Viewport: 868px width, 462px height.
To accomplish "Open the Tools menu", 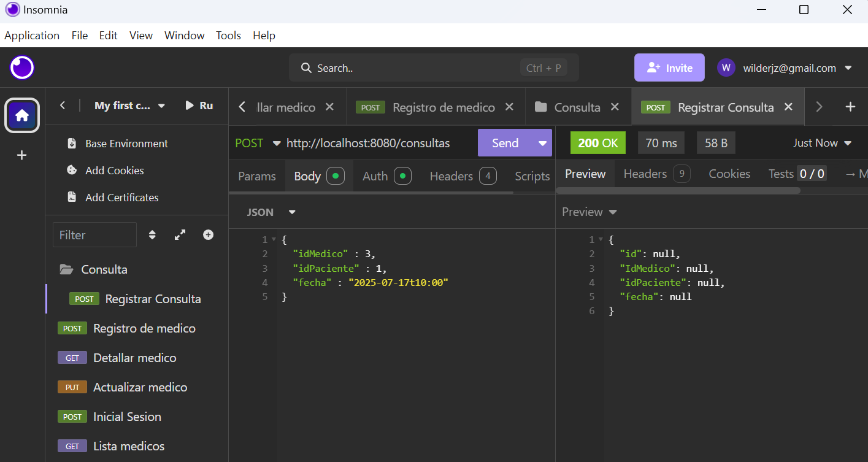I will pyautogui.click(x=228, y=36).
